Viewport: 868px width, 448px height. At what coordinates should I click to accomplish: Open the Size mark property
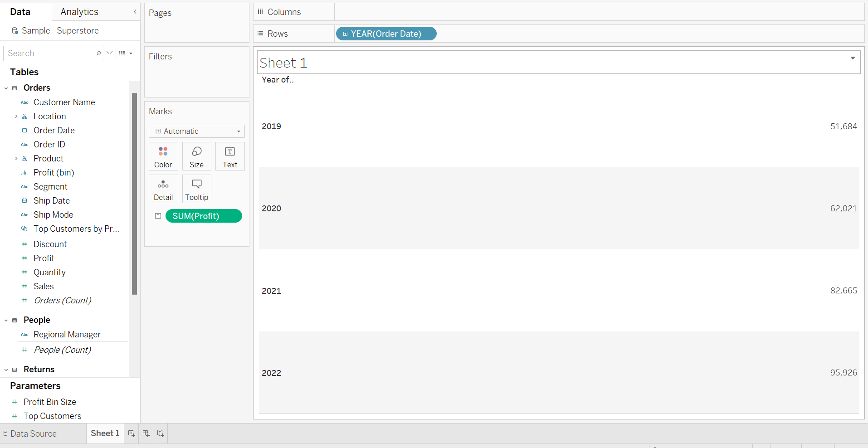(196, 156)
